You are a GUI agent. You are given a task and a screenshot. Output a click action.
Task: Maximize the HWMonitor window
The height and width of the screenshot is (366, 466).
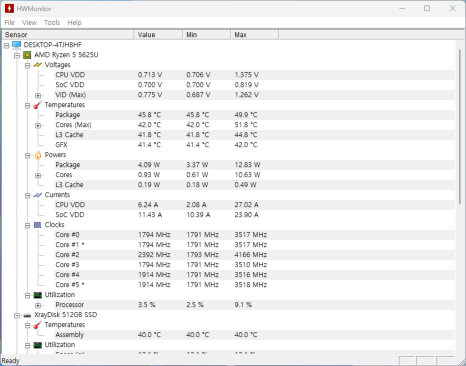pos(427,9)
